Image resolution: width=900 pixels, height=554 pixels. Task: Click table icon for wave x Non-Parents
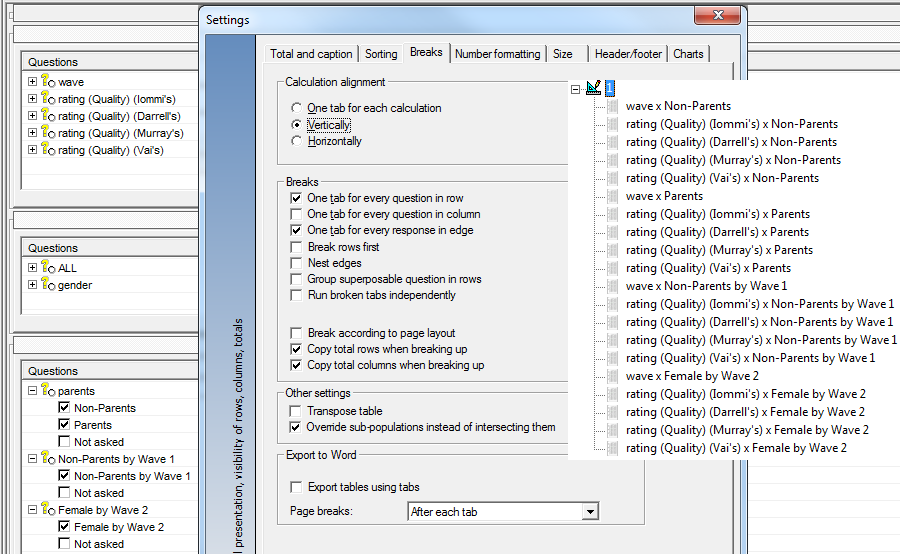(613, 106)
